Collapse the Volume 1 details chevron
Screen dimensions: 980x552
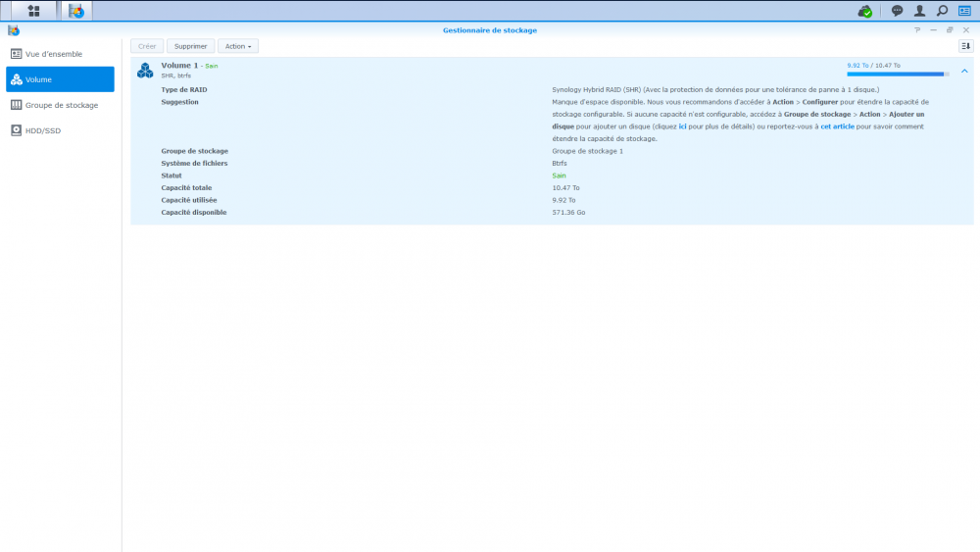point(964,71)
